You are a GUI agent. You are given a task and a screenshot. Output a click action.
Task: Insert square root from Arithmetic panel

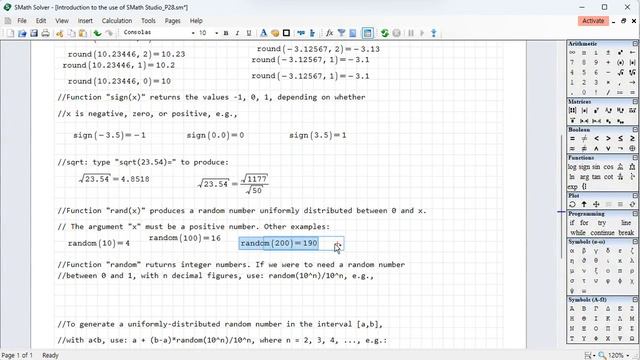click(620, 72)
